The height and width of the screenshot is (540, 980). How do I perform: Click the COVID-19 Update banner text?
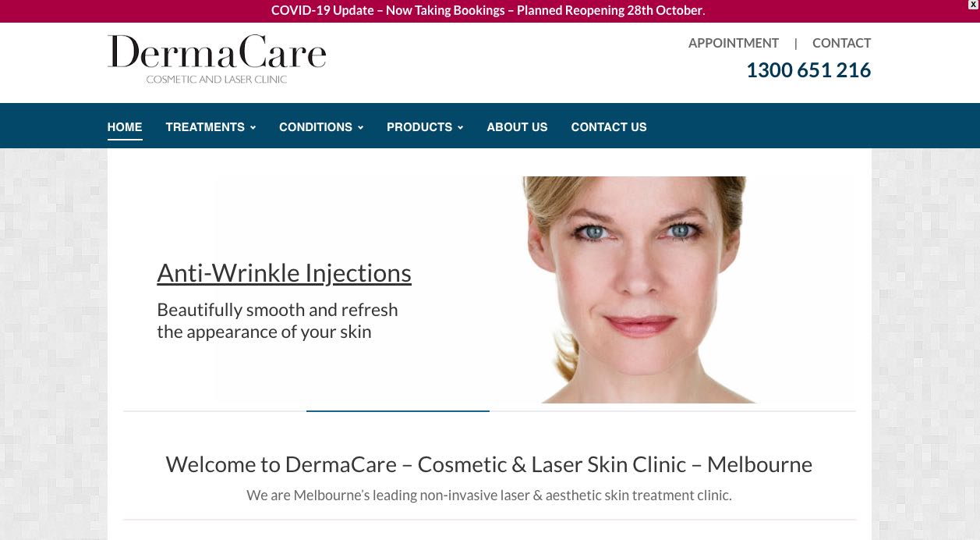click(488, 11)
